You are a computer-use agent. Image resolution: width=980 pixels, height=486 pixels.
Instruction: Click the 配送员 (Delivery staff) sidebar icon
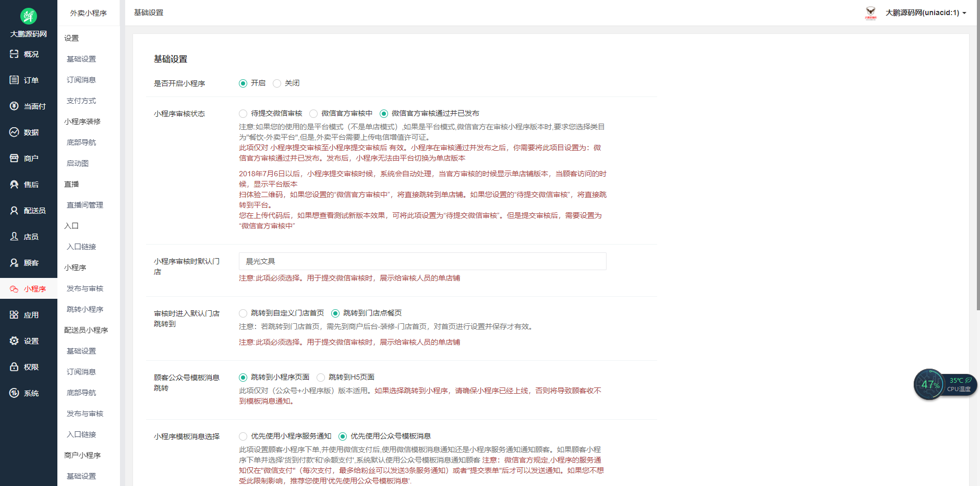tap(29, 210)
